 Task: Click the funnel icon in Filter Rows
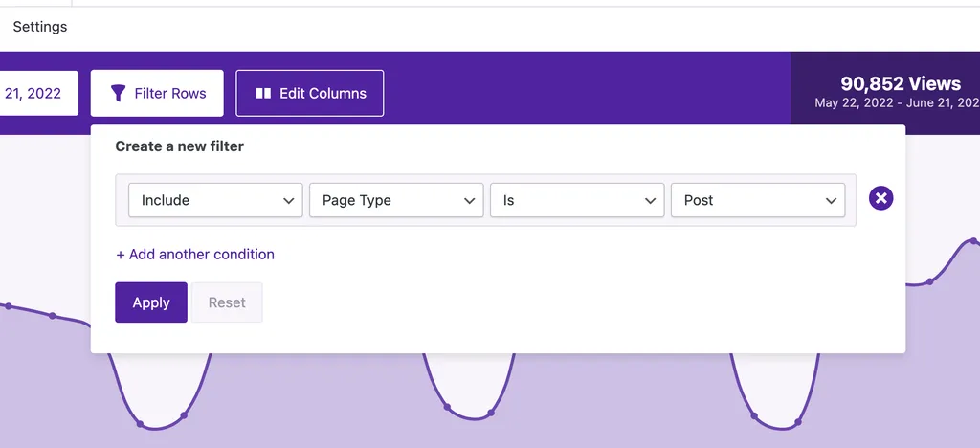tap(119, 94)
